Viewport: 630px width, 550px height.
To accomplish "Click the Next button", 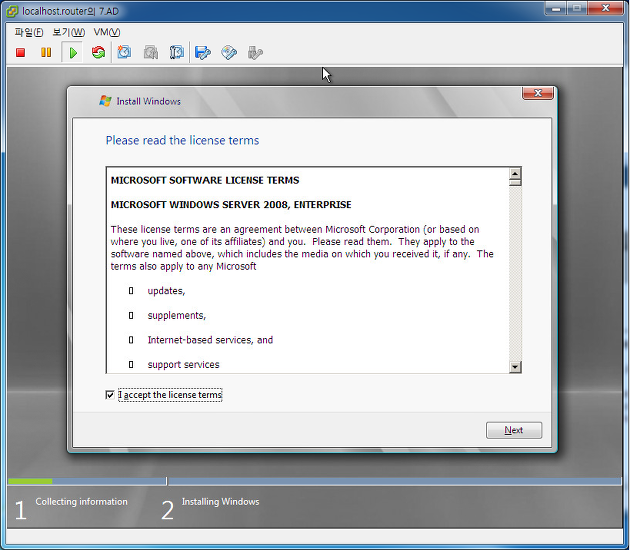I will coord(514,430).
